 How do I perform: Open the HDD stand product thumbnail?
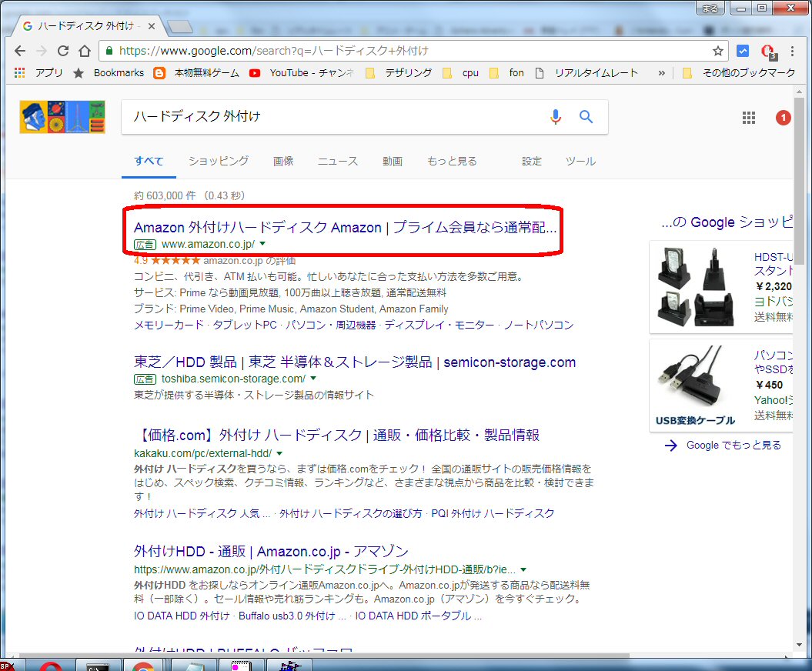click(697, 286)
